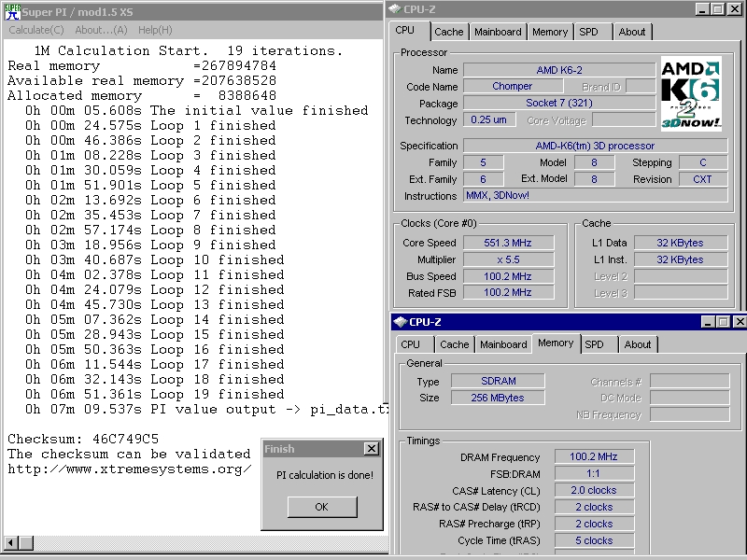Click the Package field Socket 7 (321)
747x560 pixels.
click(x=559, y=103)
